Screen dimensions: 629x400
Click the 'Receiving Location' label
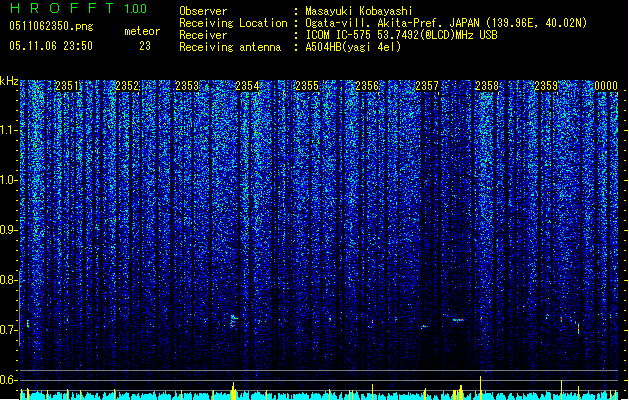click(x=233, y=23)
